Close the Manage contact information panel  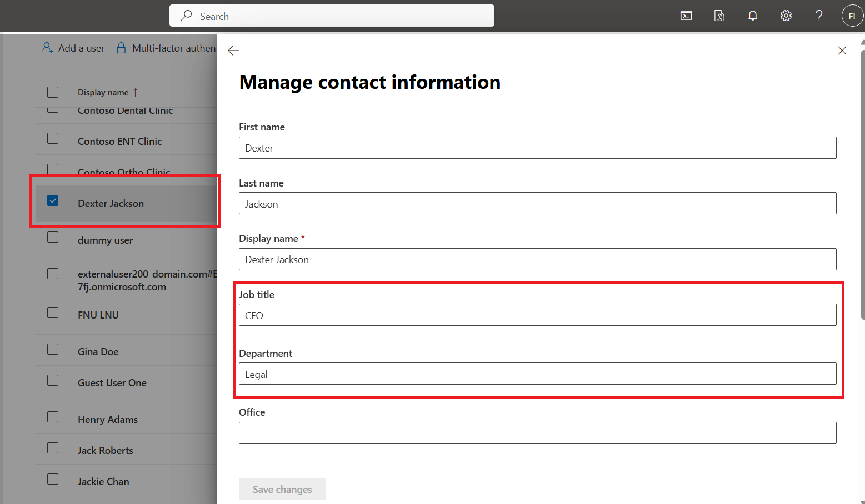[x=842, y=51]
